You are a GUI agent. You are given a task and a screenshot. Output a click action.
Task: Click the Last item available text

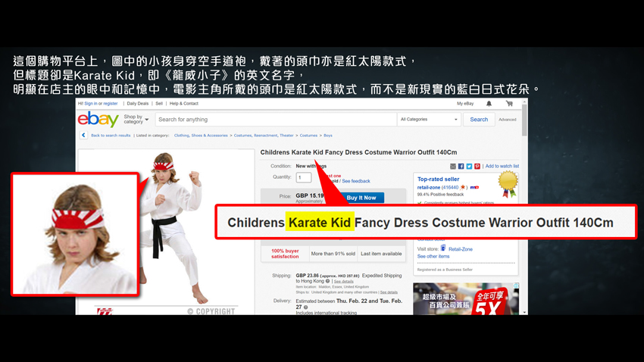tap(381, 254)
